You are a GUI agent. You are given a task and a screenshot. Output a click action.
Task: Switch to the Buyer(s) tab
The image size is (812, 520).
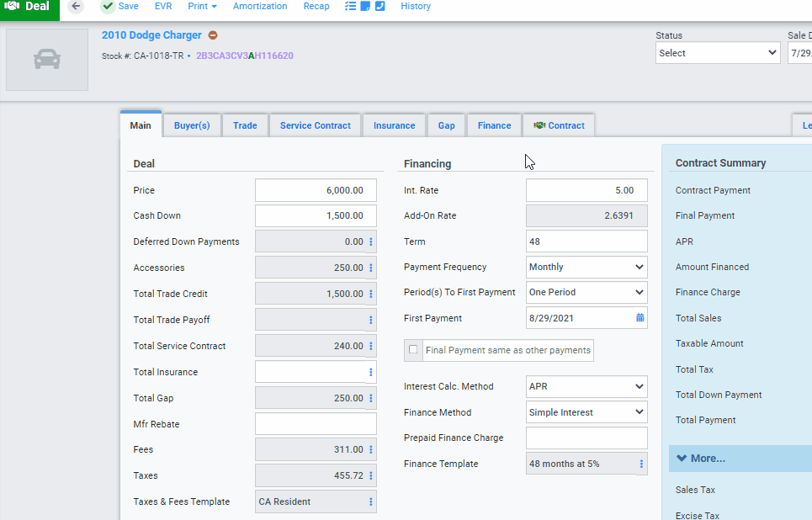[x=192, y=125]
